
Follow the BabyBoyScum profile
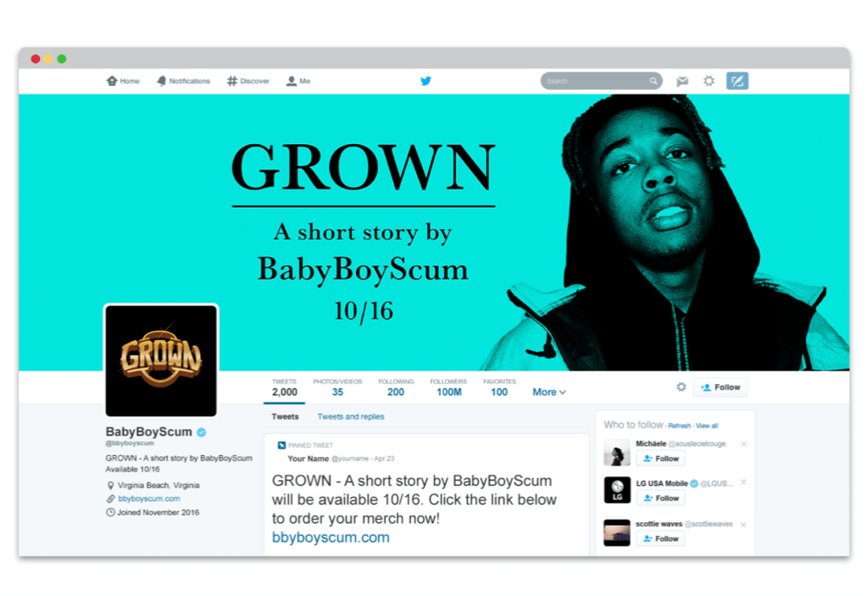(721, 387)
